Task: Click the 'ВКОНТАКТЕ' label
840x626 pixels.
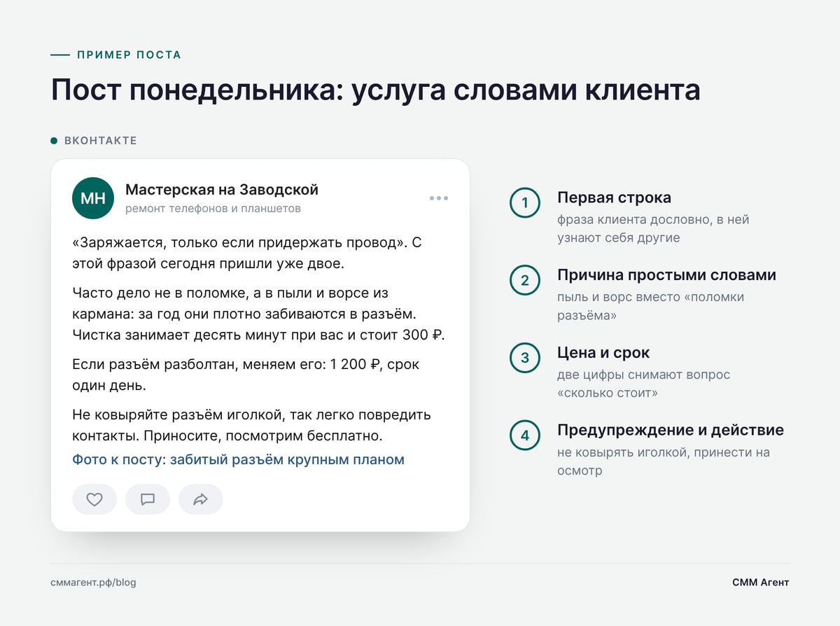Action: coord(101,141)
